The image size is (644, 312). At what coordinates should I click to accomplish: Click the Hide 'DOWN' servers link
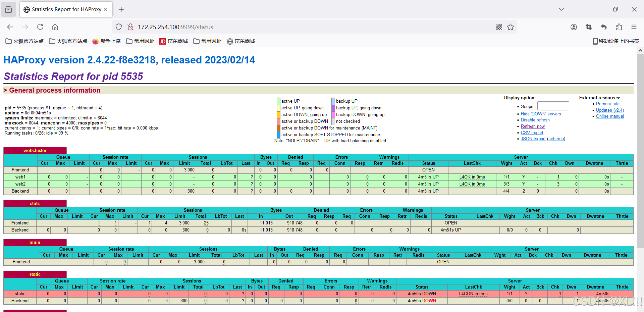pyautogui.click(x=541, y=114)
